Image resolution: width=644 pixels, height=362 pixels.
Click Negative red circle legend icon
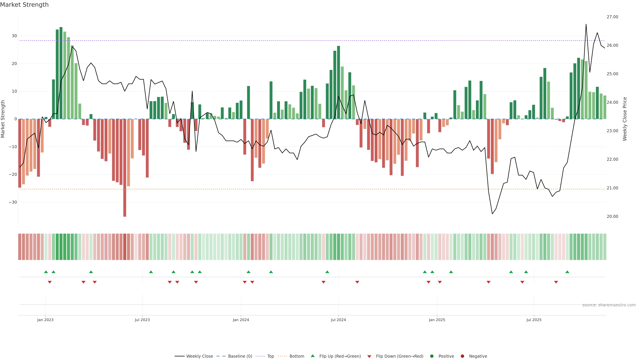pyautogui.click(x=462, y=356)
